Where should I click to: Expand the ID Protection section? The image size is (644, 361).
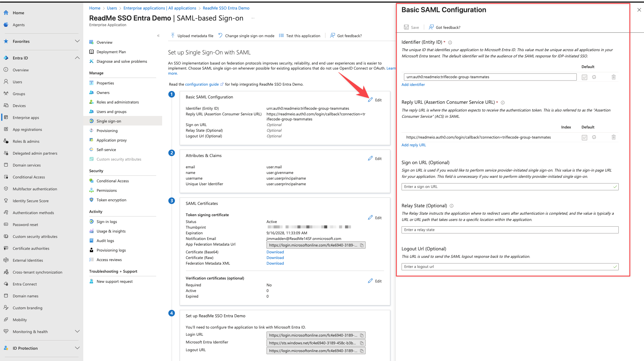pos(77,348)
